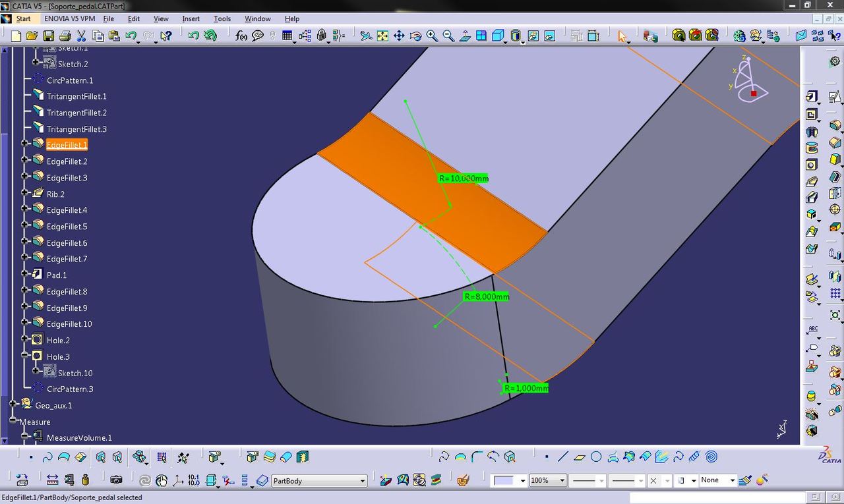Click the painter brush icon

coord(746,480)
